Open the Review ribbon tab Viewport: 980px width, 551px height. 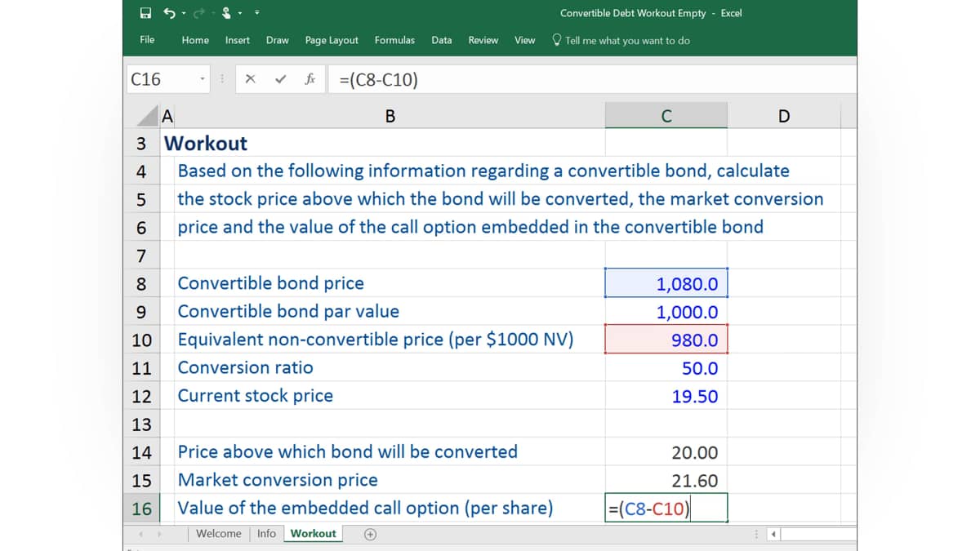(483, 40)
